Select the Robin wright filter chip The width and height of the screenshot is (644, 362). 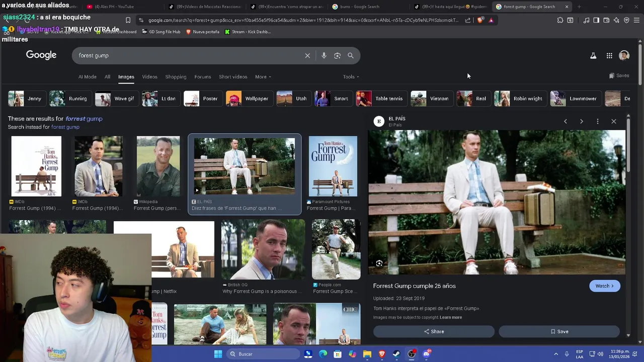pyautogui.click(x=521, y=99)
